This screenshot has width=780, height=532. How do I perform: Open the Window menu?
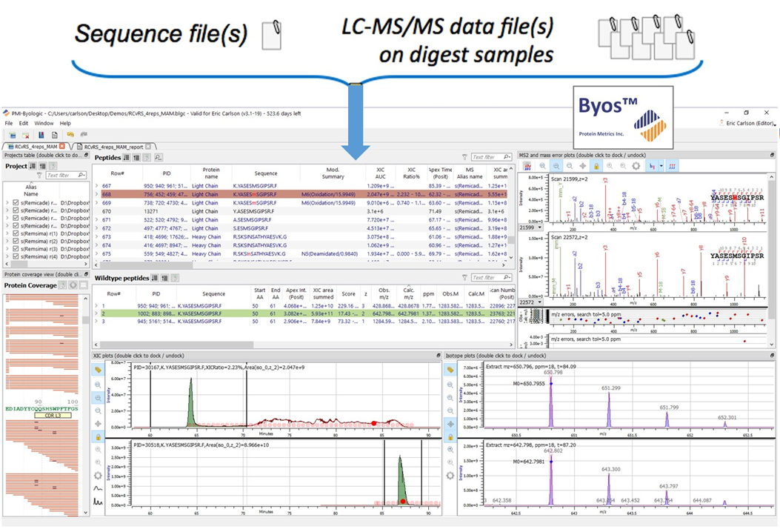(43, 123)
